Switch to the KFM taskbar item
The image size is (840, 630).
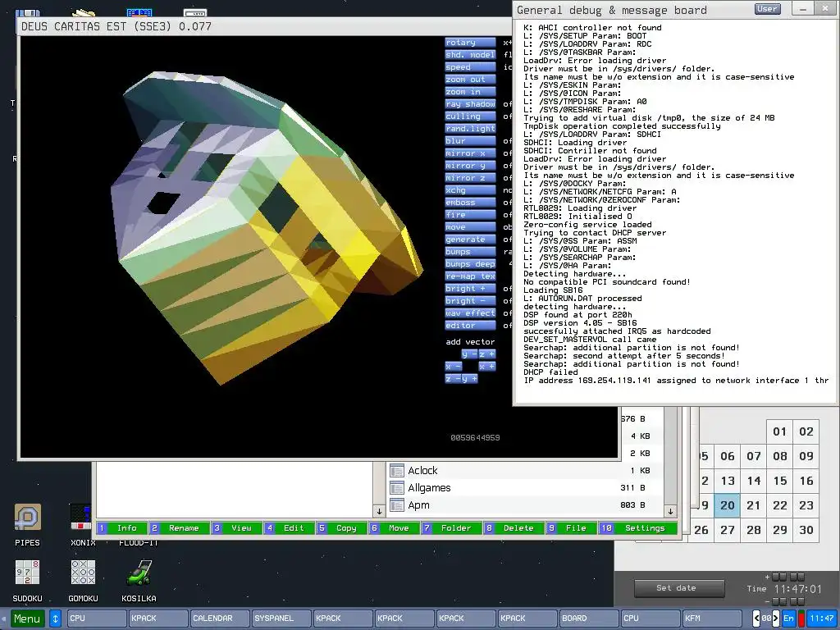[x=711, y=619]
